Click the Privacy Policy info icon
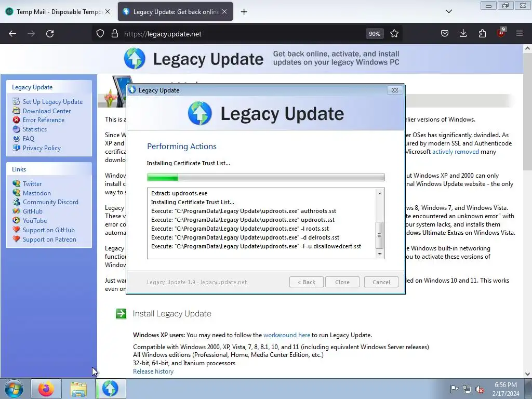Viewport: 532px width, 399px height. point(16,148)
